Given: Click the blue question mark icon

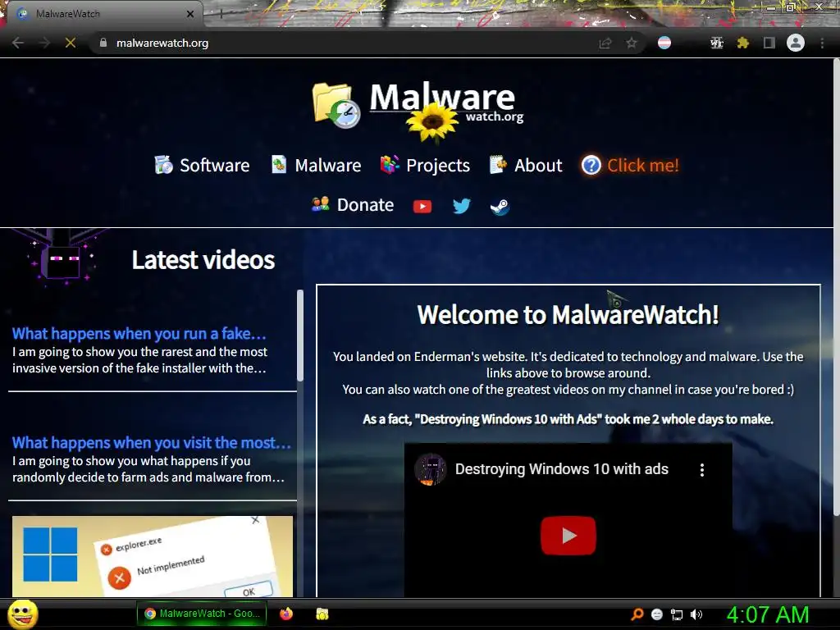Looking at the screenshot, I should 591,165.
